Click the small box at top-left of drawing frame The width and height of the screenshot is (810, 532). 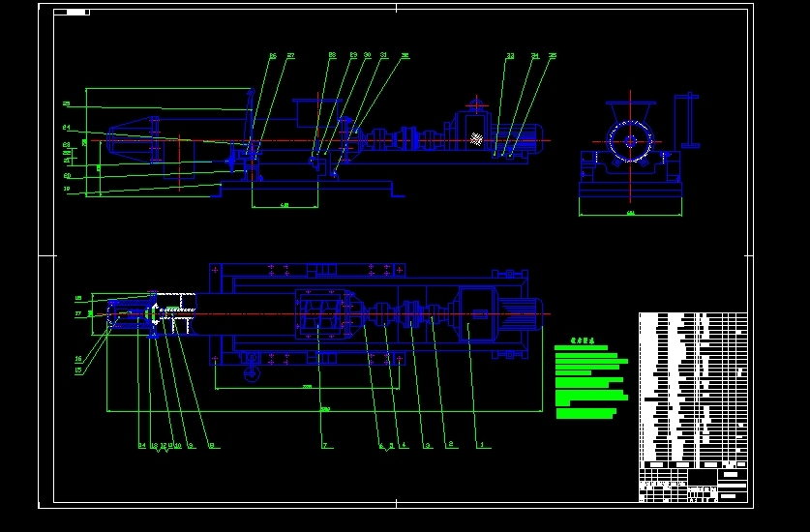(x=72, y=13)
